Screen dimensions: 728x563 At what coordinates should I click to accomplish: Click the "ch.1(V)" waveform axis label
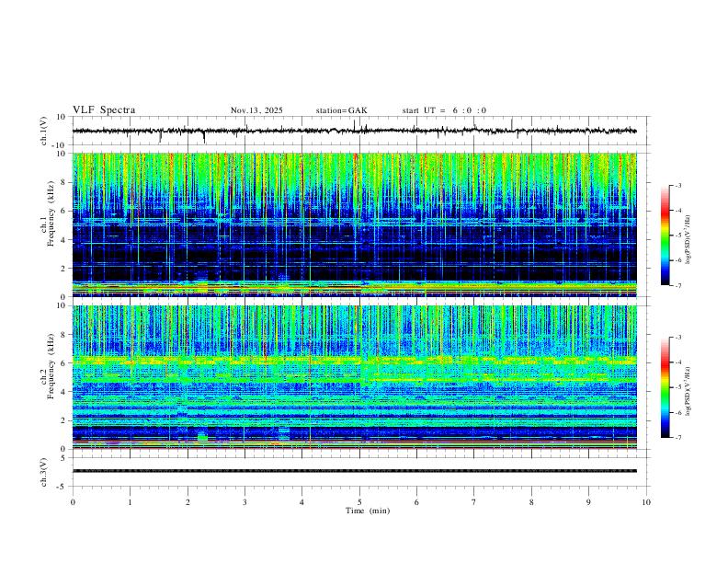click(x=44, y=131)
